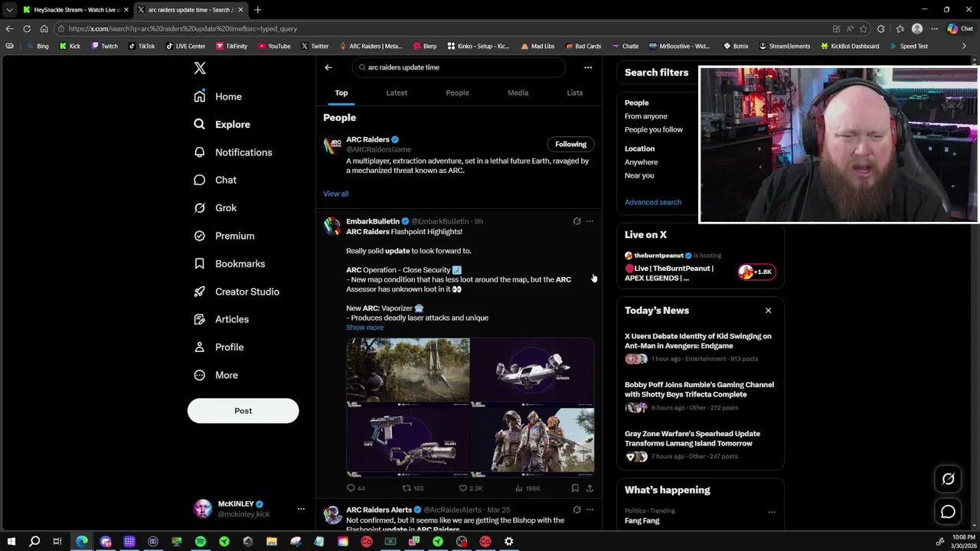Open Bookmarks in sidebar
Image resolution: width=980 pixels, height=551 pixels.
point(230,263)
